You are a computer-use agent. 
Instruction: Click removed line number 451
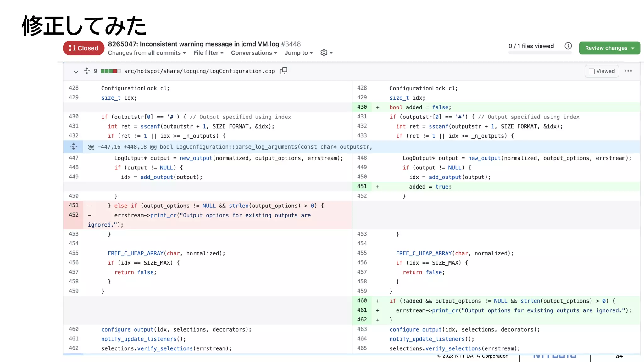74,206
